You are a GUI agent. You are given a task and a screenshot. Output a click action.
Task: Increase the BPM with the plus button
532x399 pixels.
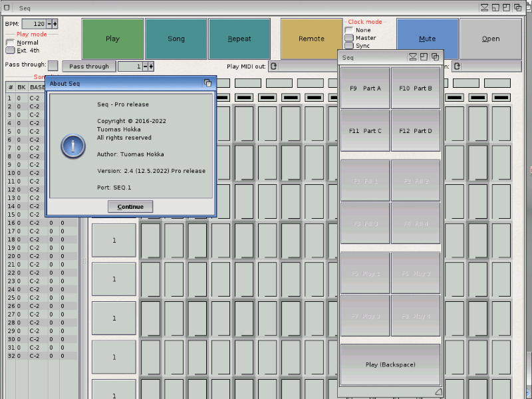55,24
